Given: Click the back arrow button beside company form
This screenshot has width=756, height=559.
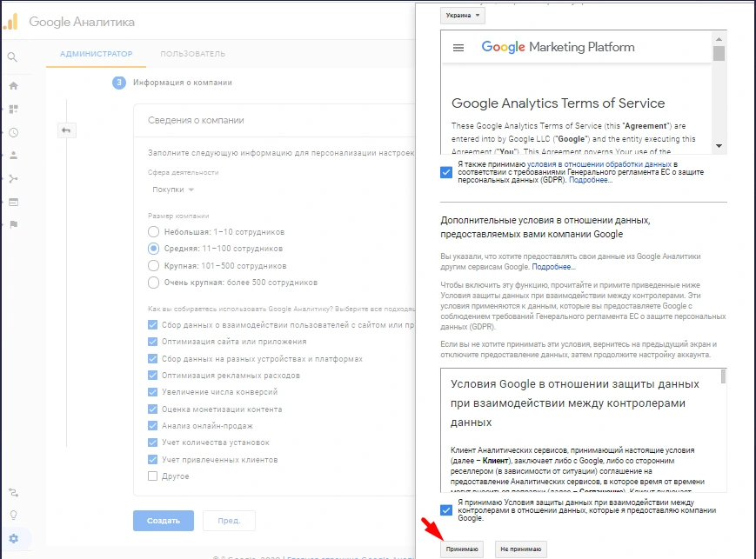Looking at the screenshot, I should click(66, 130).
